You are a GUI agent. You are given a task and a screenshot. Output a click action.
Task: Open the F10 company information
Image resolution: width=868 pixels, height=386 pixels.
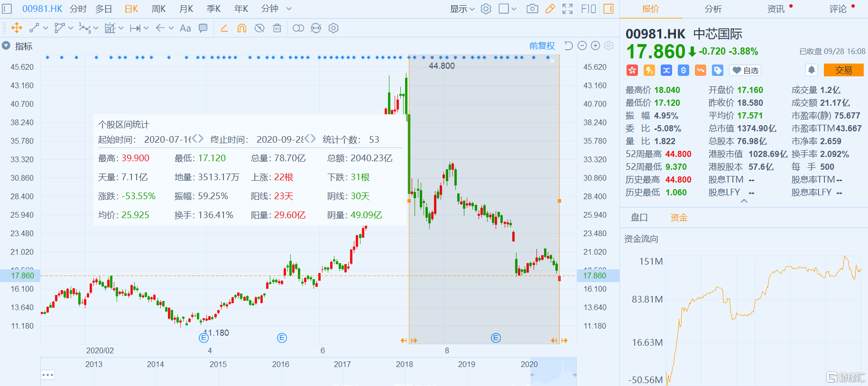pyautogui.click(x=588, y=9)
